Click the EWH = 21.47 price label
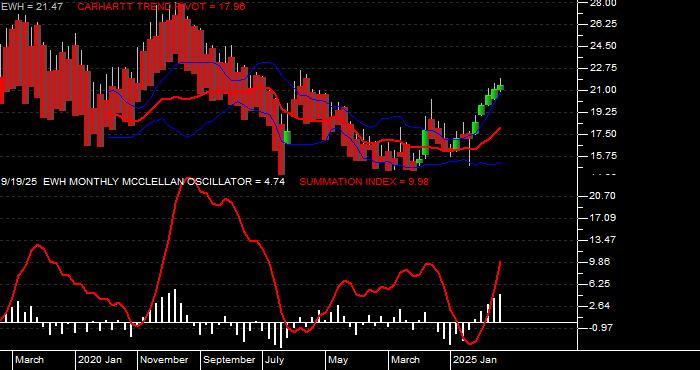This screenshot has width=700, height=370. (x=32, y=6)
